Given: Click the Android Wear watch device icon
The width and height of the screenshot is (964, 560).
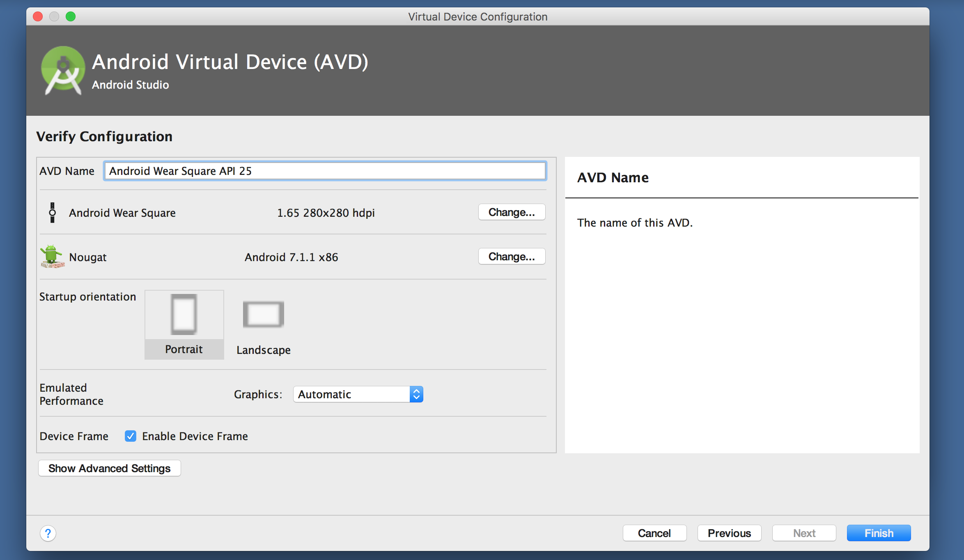Looking at the screenshot, I should pos(52,213).
